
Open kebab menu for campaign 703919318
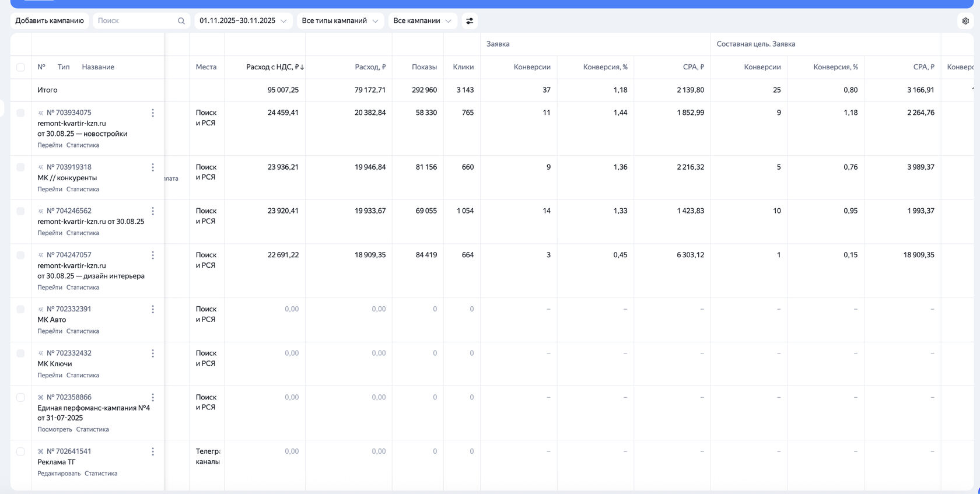tap(153, 167)
